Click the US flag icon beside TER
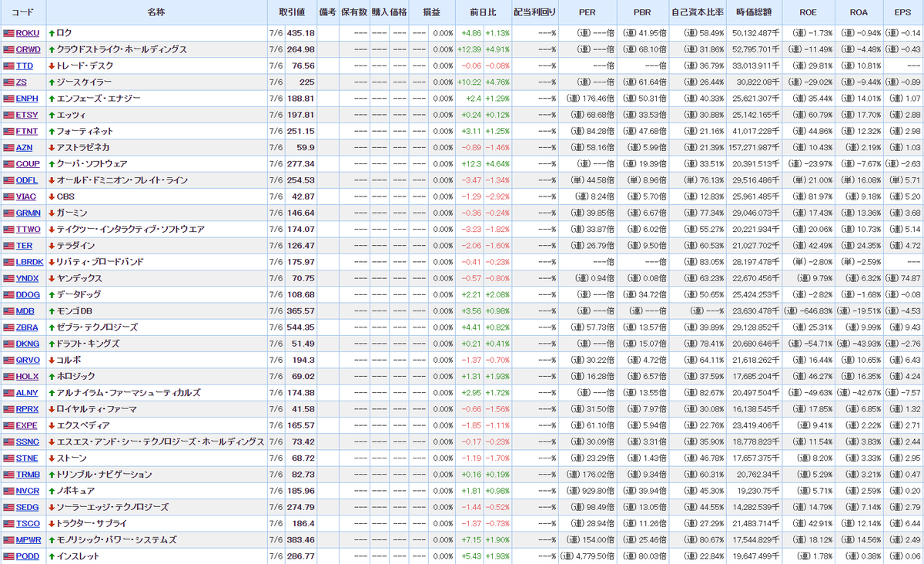The image size is (924, 564). click(x=8, y=246)
